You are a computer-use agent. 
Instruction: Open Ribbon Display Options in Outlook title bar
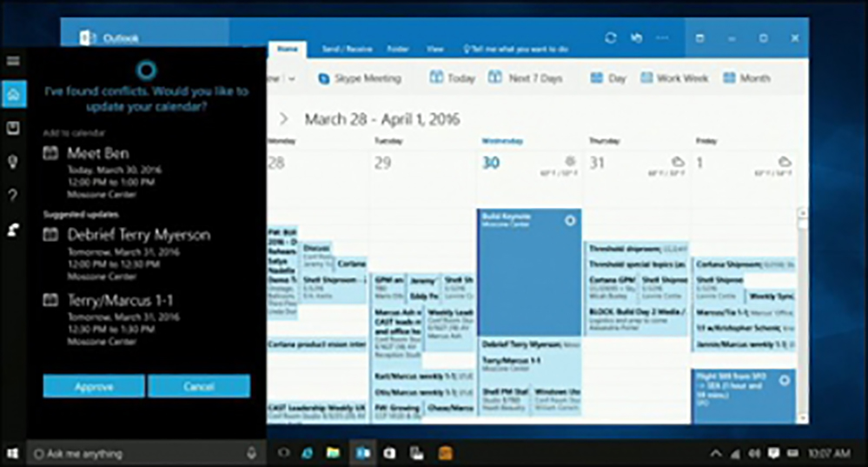click(x=699, y=38)
